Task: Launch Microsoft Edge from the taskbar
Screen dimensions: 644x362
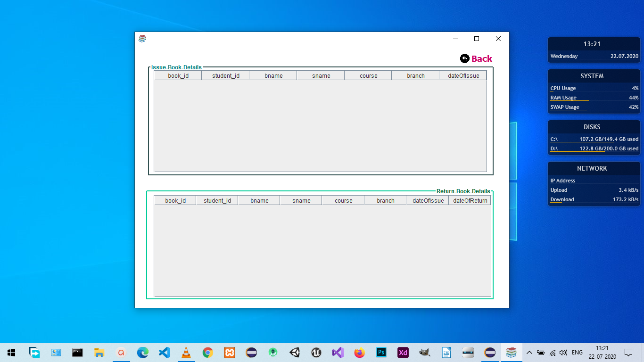Action: coord(142,352)
